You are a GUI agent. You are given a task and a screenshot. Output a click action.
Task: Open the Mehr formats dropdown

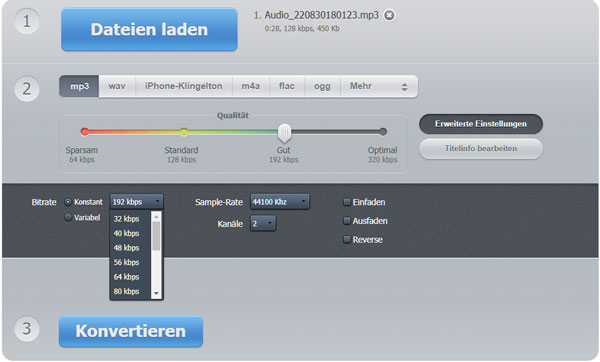point(379,86)
